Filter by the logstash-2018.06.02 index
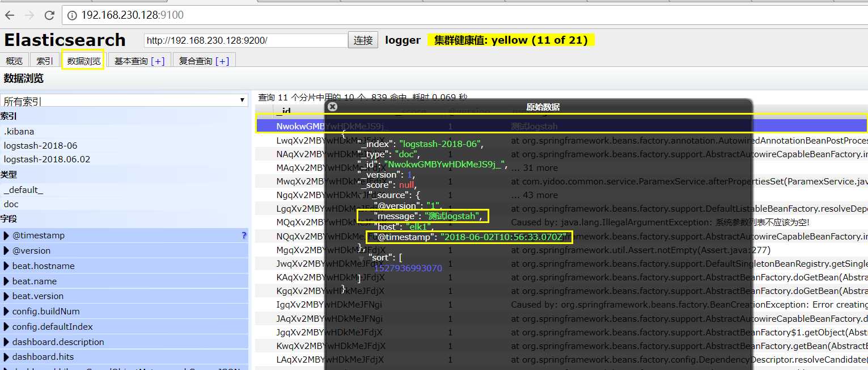 tap(124, 159)
